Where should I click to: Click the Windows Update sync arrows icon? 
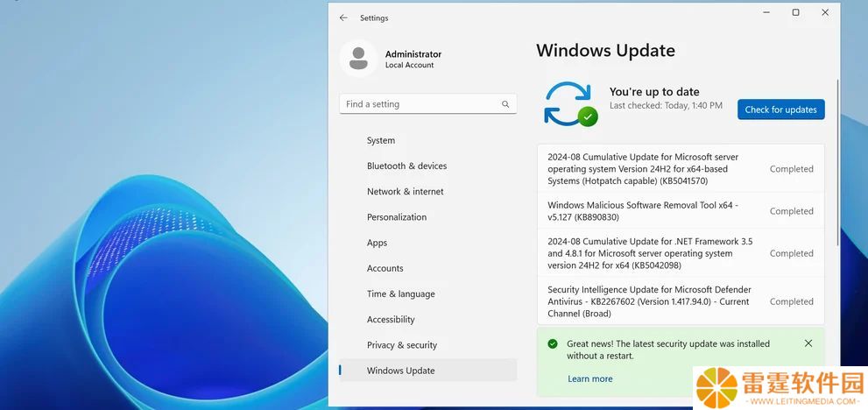[570, 103]
